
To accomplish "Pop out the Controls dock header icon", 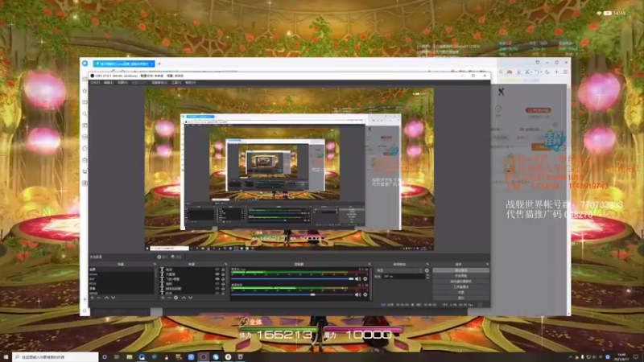I will click(x=487, y=264).
